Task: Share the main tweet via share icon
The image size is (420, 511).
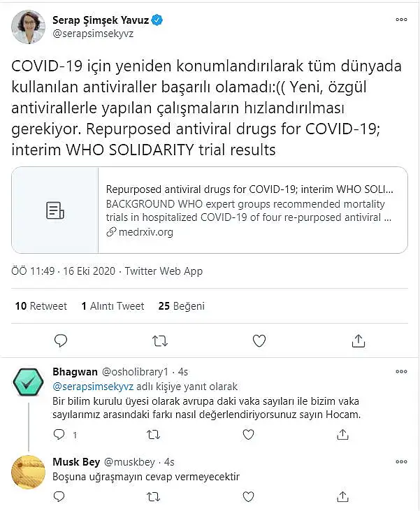Action: 359,341
